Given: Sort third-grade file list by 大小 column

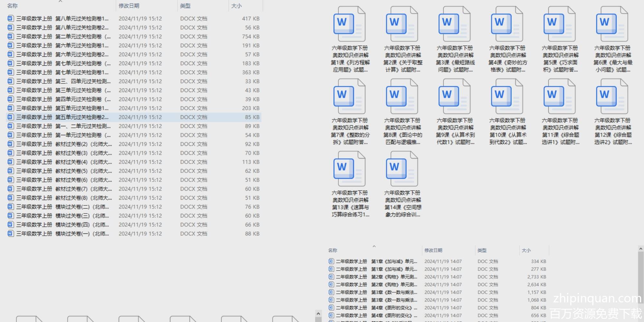Looking at the screenshot, I should click(x=236, y=6).
